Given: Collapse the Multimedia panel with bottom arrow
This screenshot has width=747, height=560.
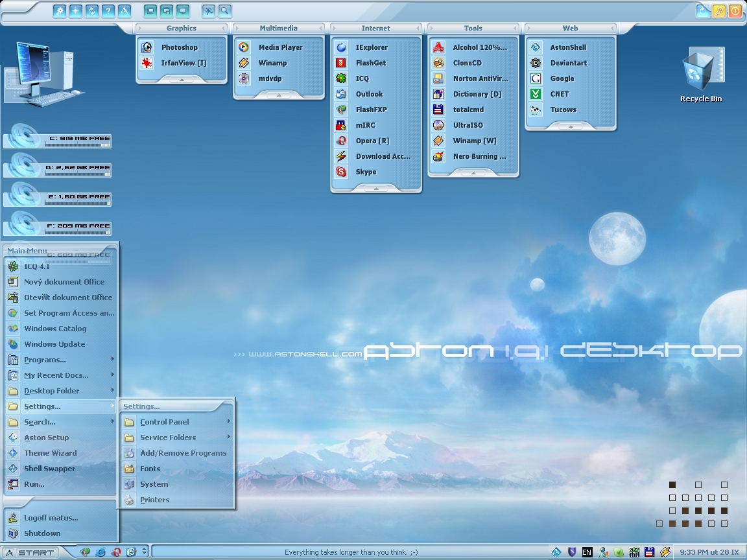Looking at the screenshot, I should coord(279,96).
